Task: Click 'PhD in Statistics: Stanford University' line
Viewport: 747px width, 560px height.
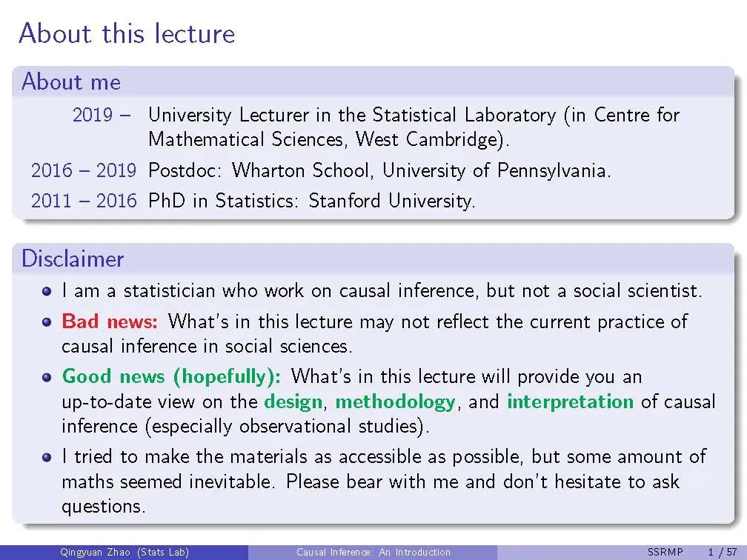Action: (311, 200)
